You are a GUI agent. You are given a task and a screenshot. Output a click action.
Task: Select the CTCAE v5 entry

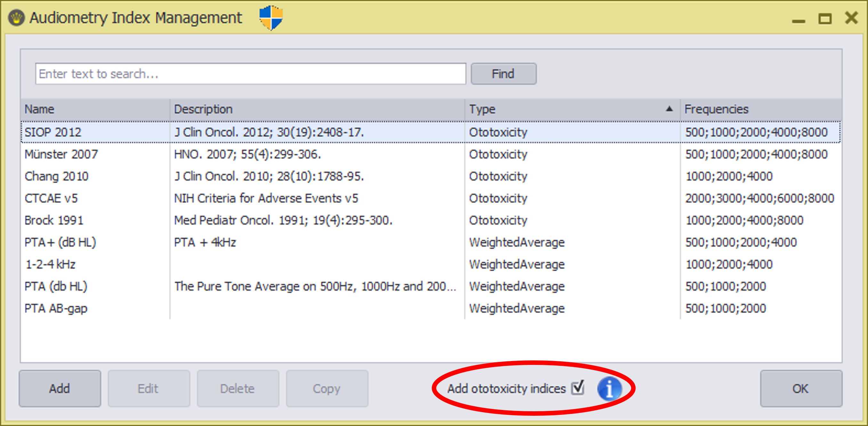click(x=51, y=198)
